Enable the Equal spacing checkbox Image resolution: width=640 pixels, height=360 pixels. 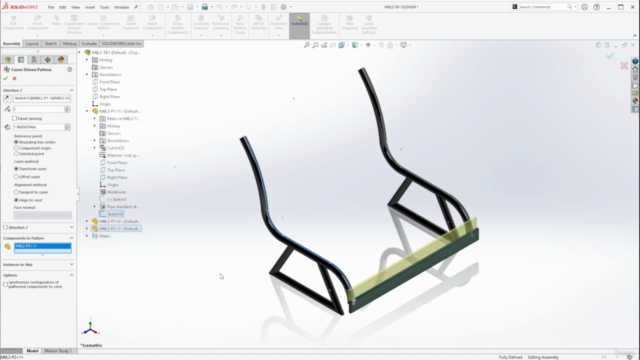coord(15,118)
